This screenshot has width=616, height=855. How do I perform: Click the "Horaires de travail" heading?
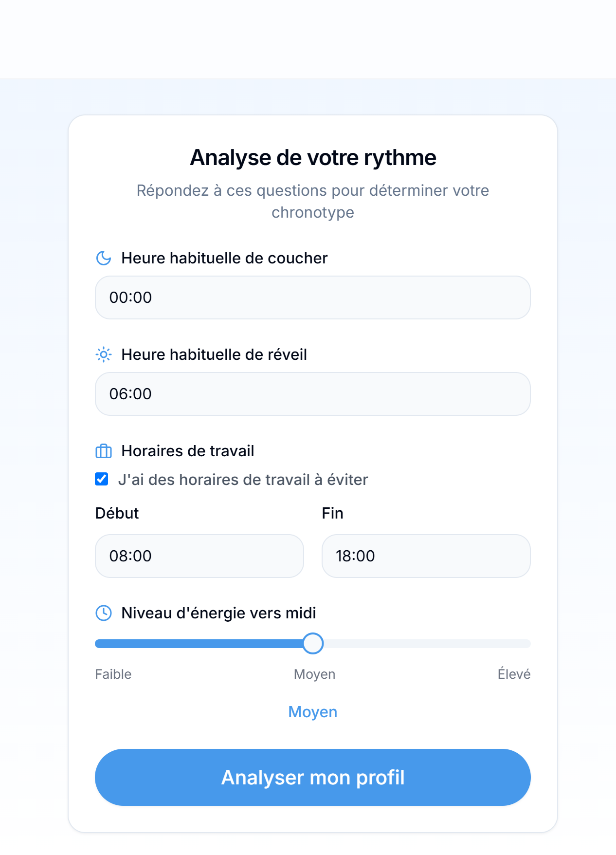point(188,451)
